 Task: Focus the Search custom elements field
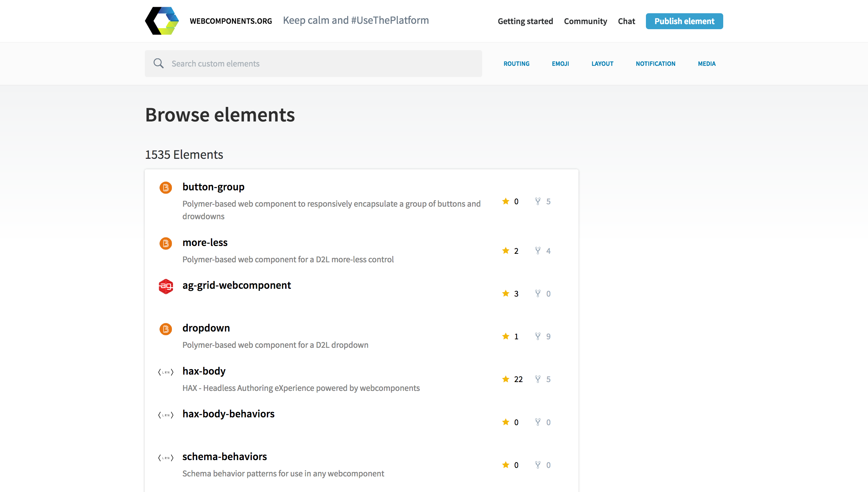[313, 63]
